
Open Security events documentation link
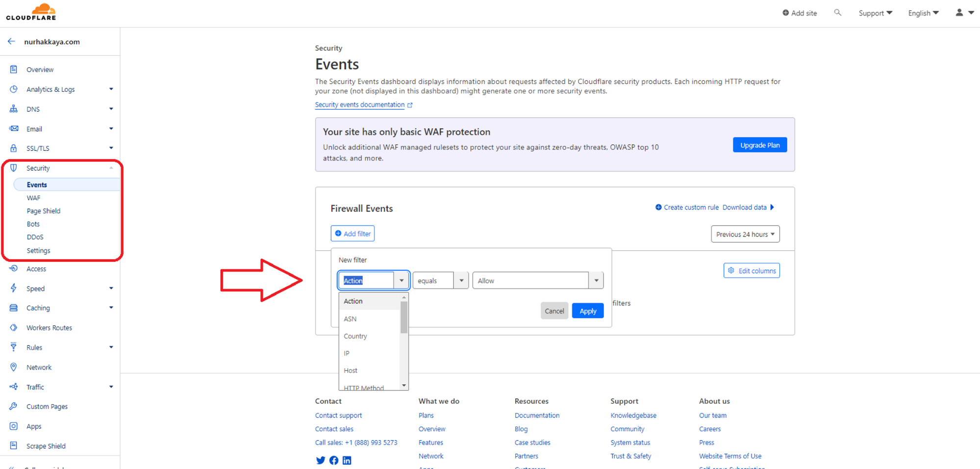point(364,104)
